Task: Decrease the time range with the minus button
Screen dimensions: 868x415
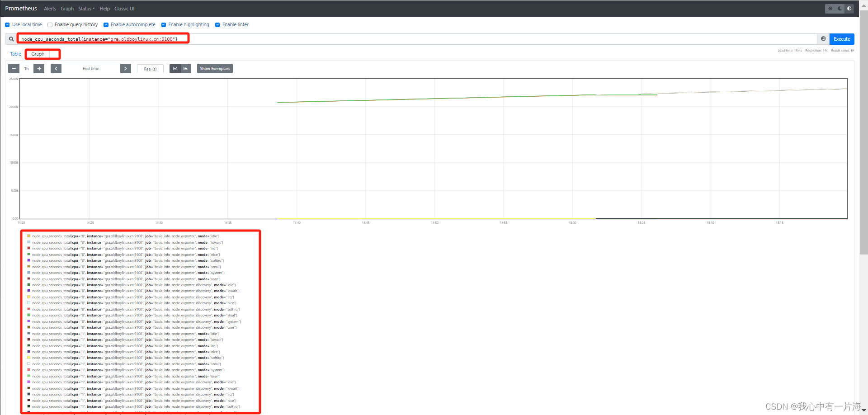Action: pos(14,69)
